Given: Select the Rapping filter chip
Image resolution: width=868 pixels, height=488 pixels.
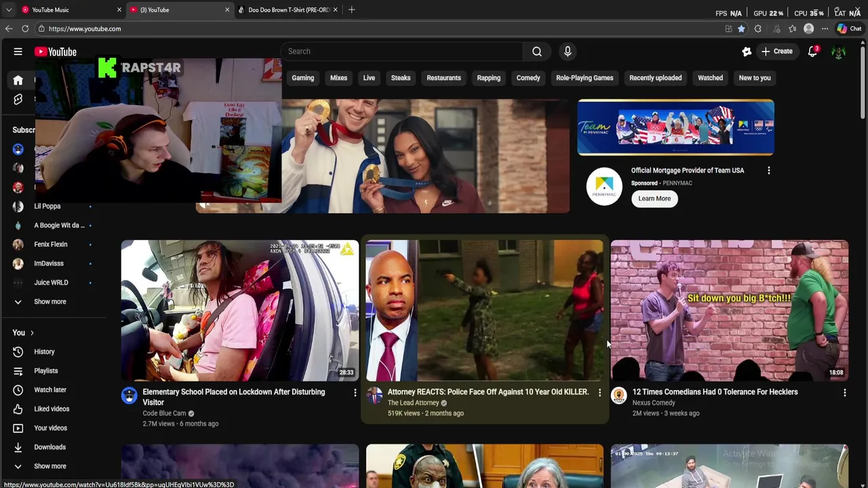Looking at the screenshot, I should pyautogui.click(x=488, y=78).
